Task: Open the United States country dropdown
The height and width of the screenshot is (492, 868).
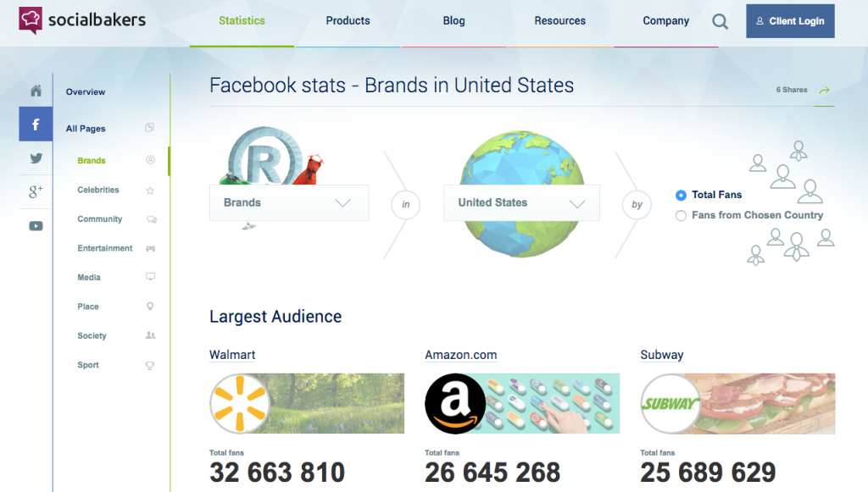Action: (x=521, y=203)
